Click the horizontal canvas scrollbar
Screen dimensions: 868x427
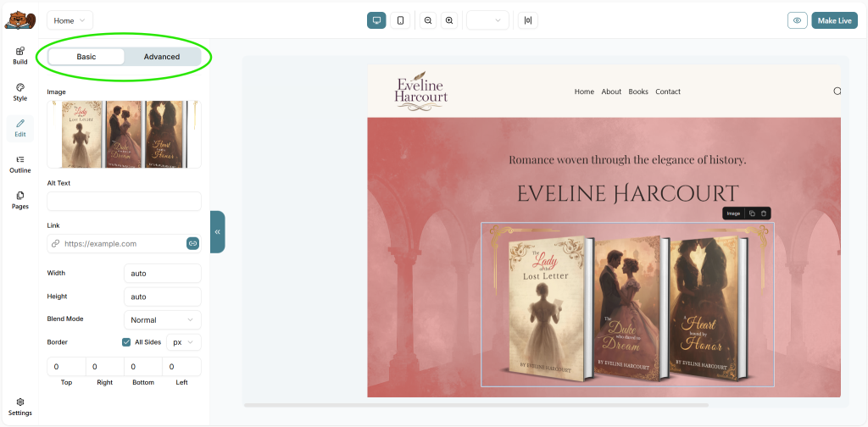pos(476,405)
